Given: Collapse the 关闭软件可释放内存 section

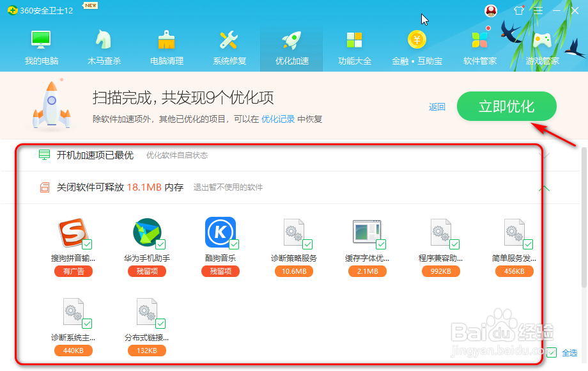Looking at the screenshot, I should point(544,187).
